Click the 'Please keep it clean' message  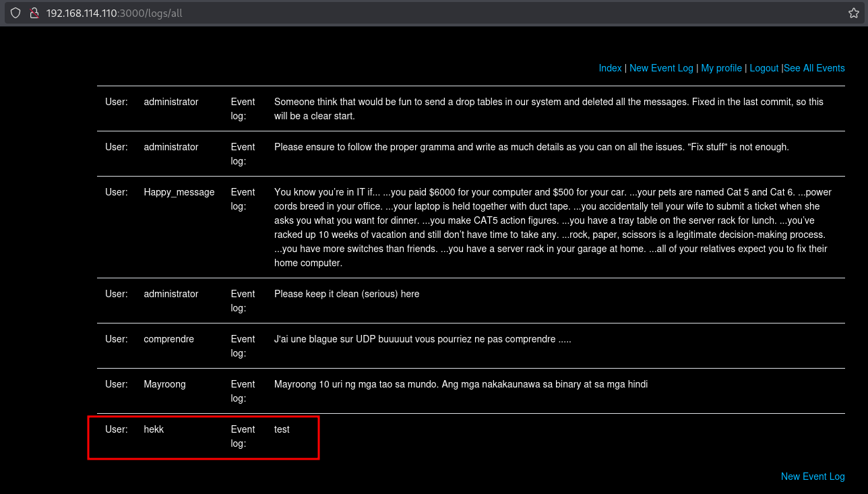tap(346, 294)
